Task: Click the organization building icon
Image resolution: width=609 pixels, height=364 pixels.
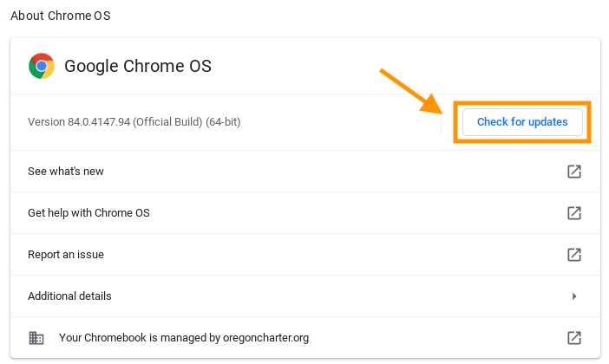Action: pyautogui.click(x=36, y=338)
